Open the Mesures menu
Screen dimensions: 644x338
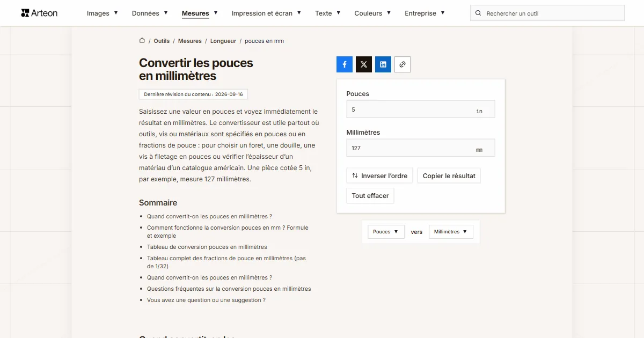coord(200,13)
